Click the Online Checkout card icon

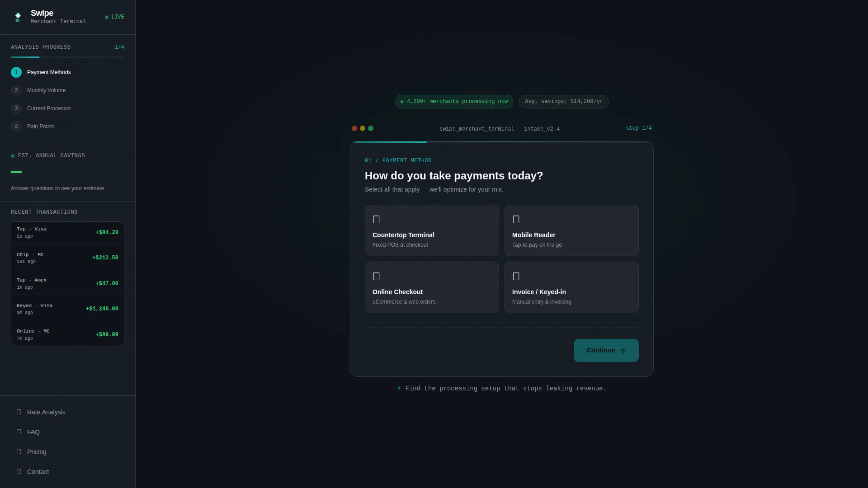point(376,277)
